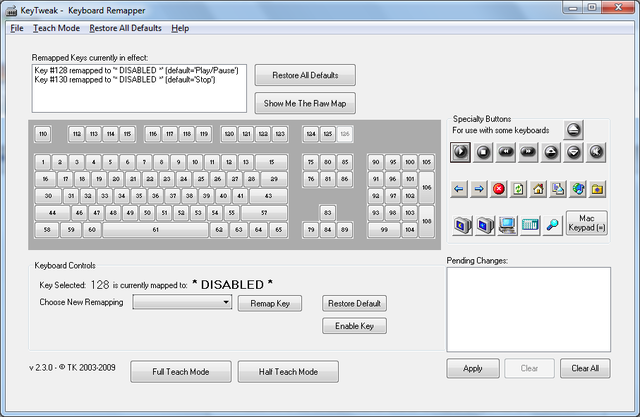Image resolution: width=640 pixels, height=417 pixels.
Task: Open the Teach Mode menu
Action: point(56,28)
